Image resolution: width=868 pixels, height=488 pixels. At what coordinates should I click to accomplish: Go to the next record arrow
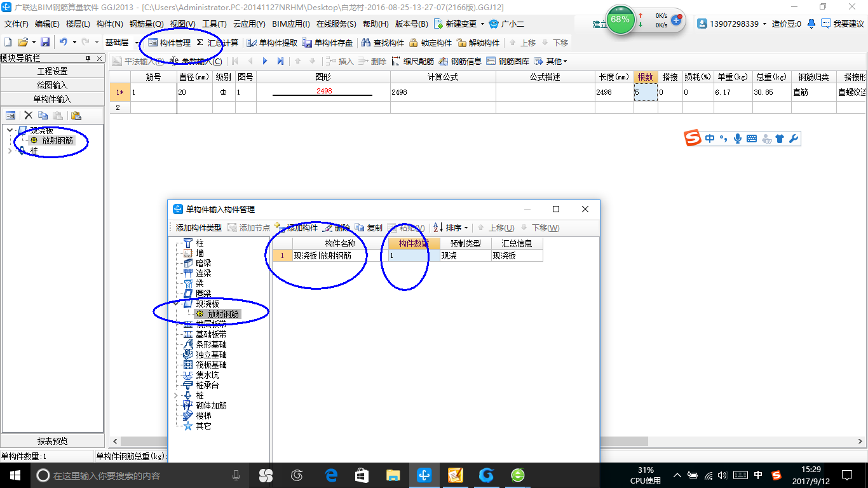tap(266, 62)
